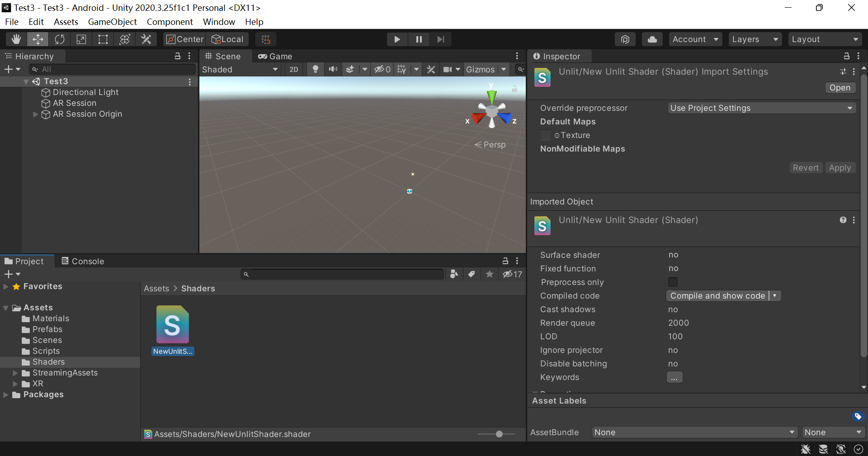Toggle 2D scene view mode
868x456 pixels.
point(294,69)
